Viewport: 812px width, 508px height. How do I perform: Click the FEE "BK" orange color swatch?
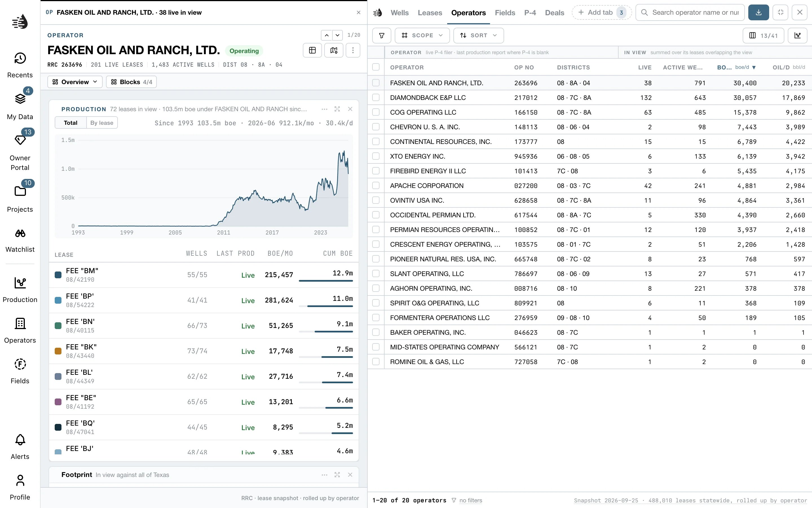coord(58,351)
